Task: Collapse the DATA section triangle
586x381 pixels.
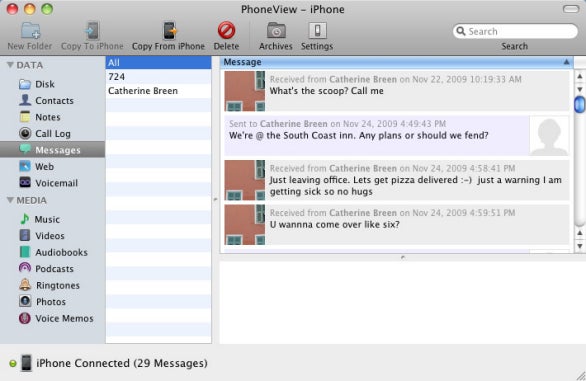Action: (10, 65)
